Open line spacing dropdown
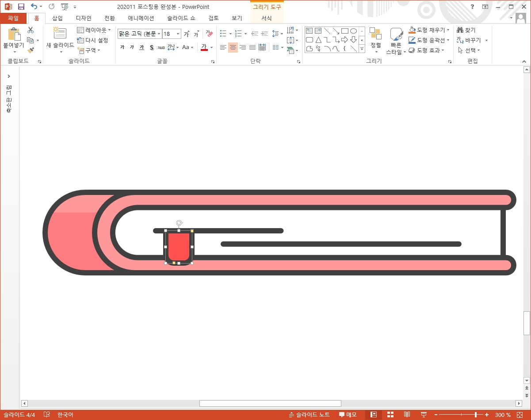 coord(277,34)
